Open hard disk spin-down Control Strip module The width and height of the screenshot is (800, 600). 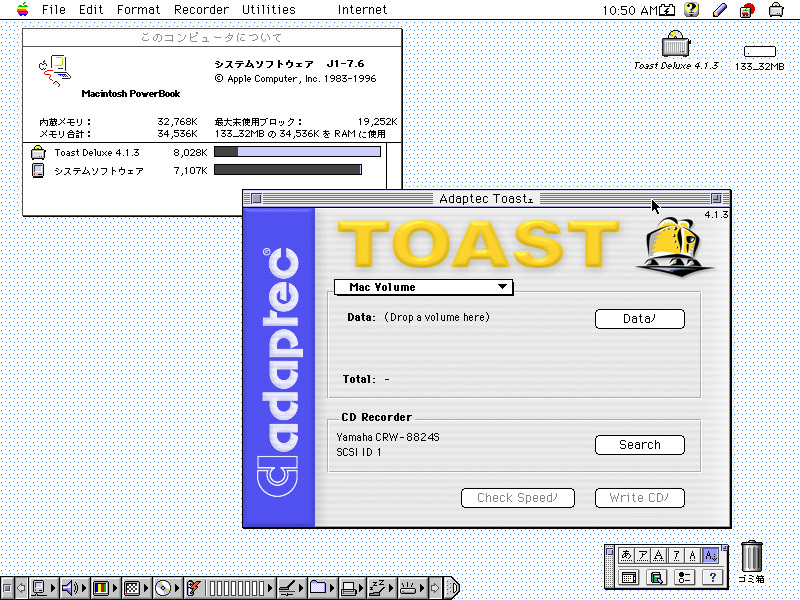[291, 588]
